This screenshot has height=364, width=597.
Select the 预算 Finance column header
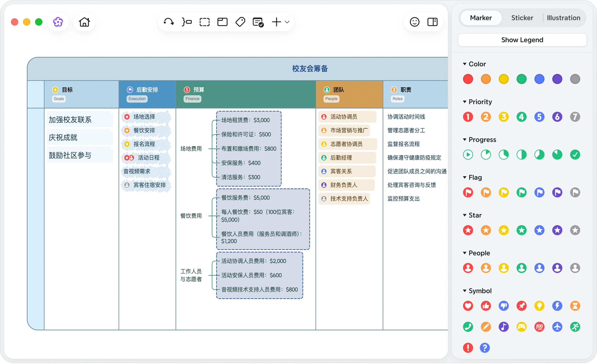pos(246,94)
